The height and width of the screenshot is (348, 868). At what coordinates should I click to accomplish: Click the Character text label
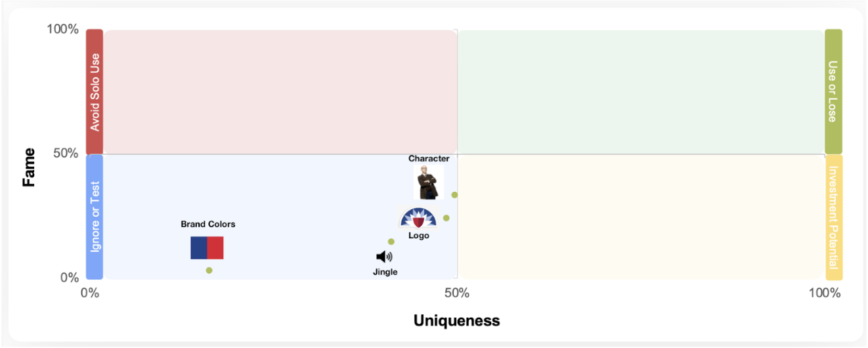[x=429, y=158]
